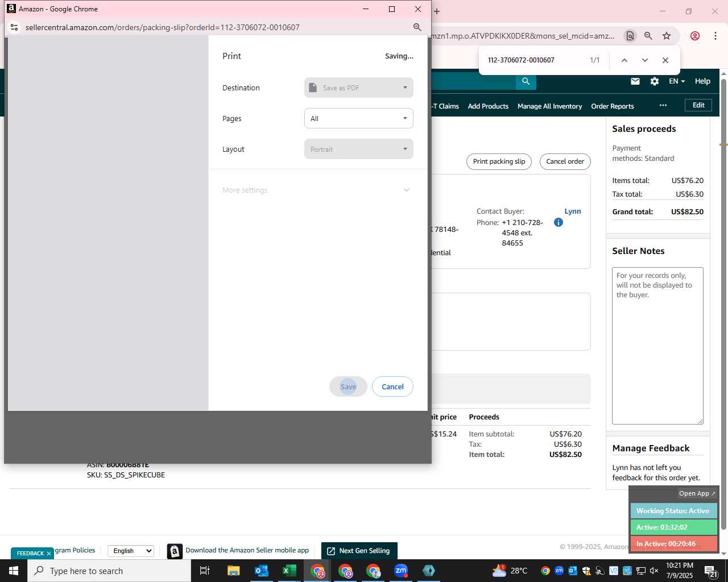
Task: Dismiss the FEEDBACK tab with its X
Action: (49, 554)
